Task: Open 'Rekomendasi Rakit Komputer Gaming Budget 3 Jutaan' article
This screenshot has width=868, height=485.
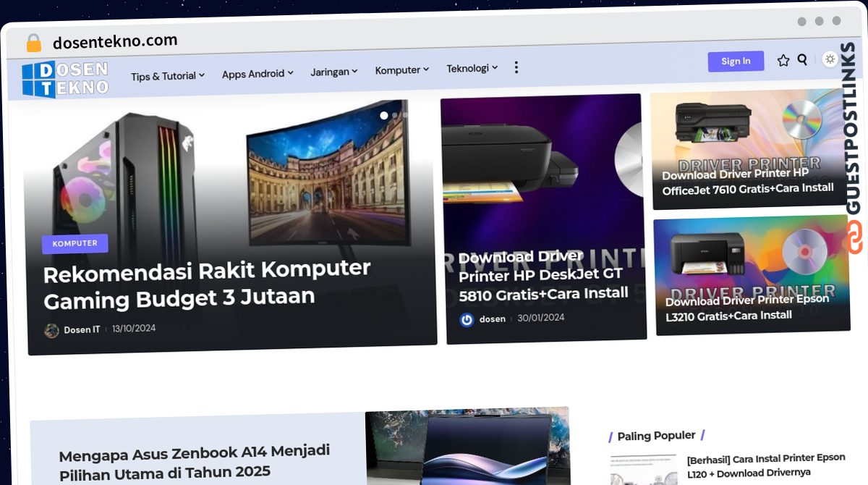Action: [207, 284]
